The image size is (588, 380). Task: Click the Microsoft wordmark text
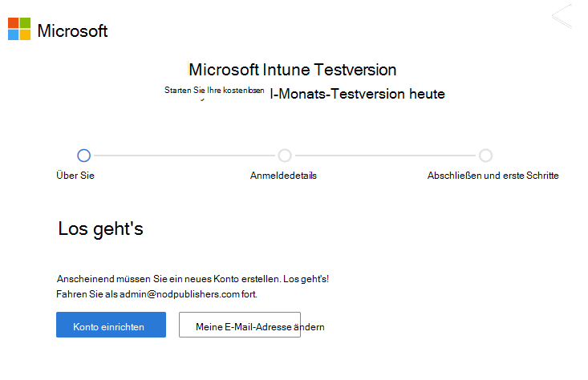[72, 31]
